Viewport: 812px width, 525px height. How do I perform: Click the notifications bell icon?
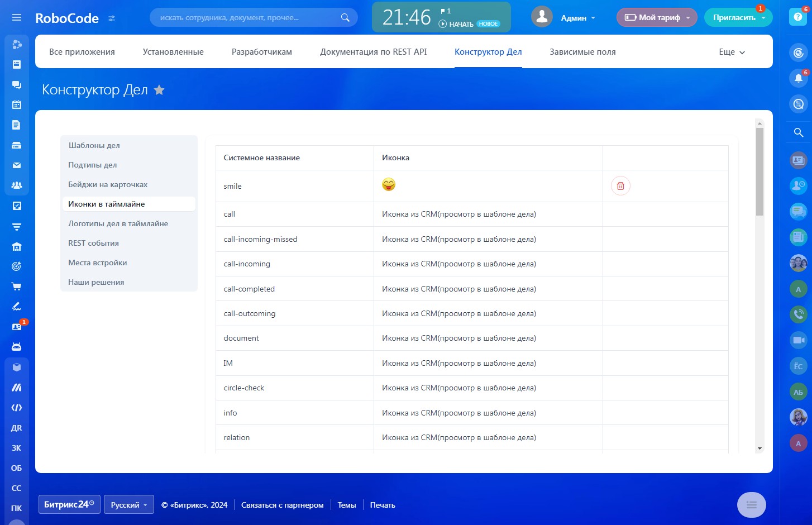click(x=798, y=78)
